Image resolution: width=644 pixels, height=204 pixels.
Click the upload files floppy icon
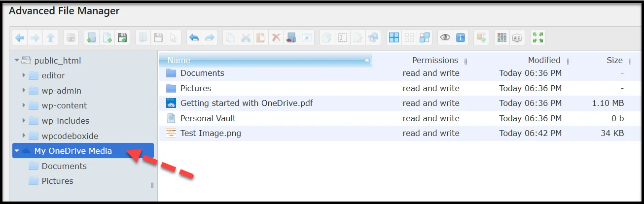point(122,37)
